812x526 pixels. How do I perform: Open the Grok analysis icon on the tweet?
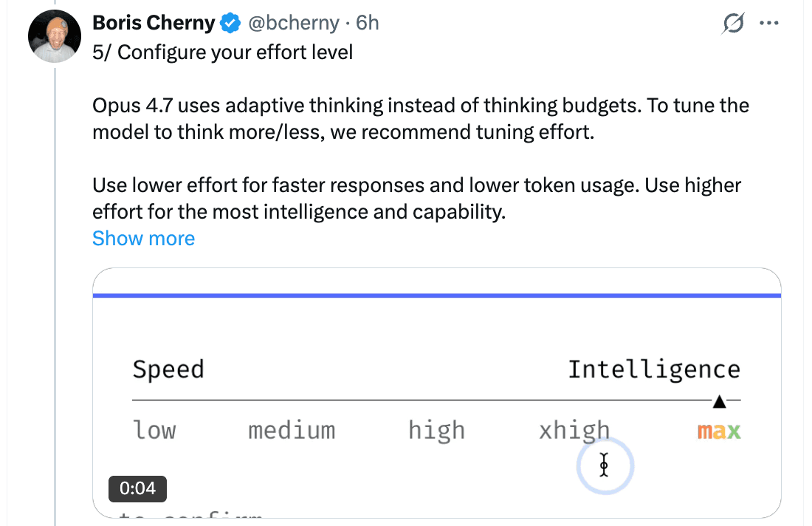732,23
